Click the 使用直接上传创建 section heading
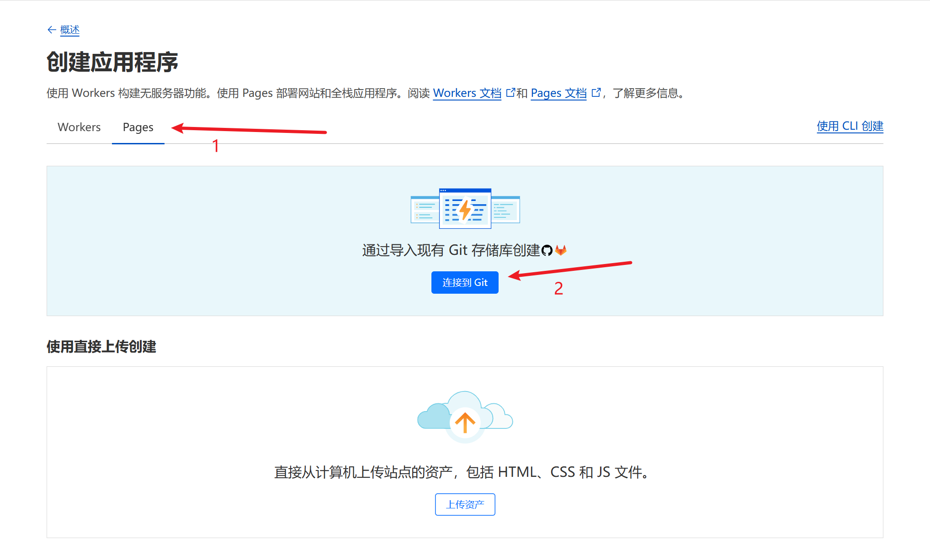Image resolution: width=930 pixels, height=560 pixels. click(101, 347)
